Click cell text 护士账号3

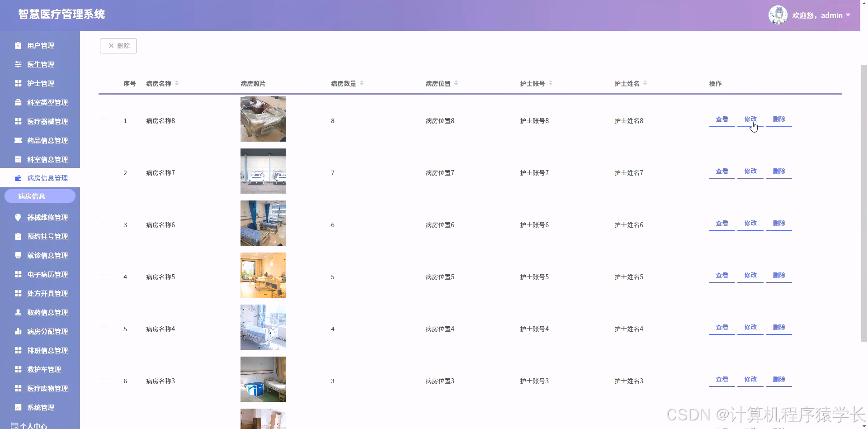pos(534,381)
